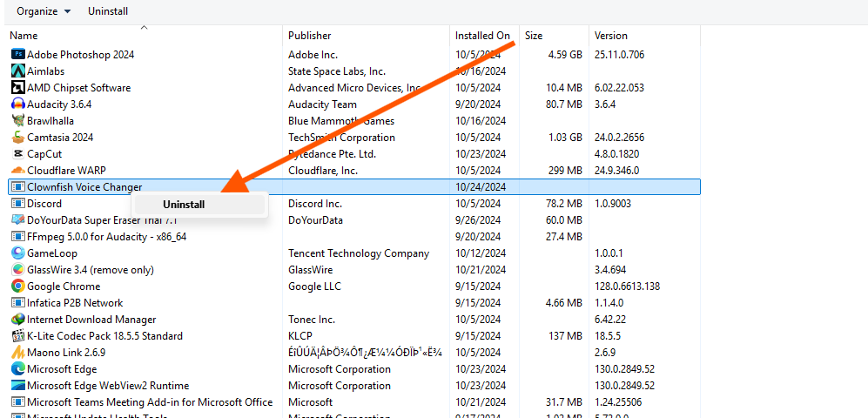Click the CapCut program icon
The width and height of the screenshot is (868, 418).
tap(18, 154)
